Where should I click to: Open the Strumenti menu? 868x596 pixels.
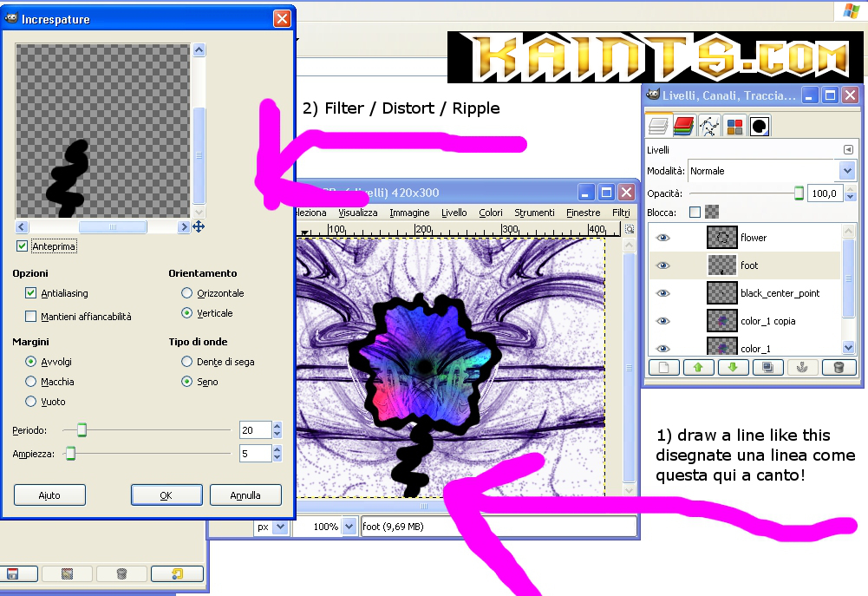pos(534,213)
